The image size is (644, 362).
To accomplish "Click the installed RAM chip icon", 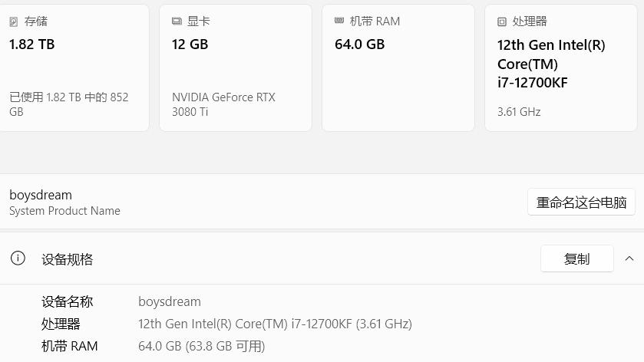I will coord(339,21).
